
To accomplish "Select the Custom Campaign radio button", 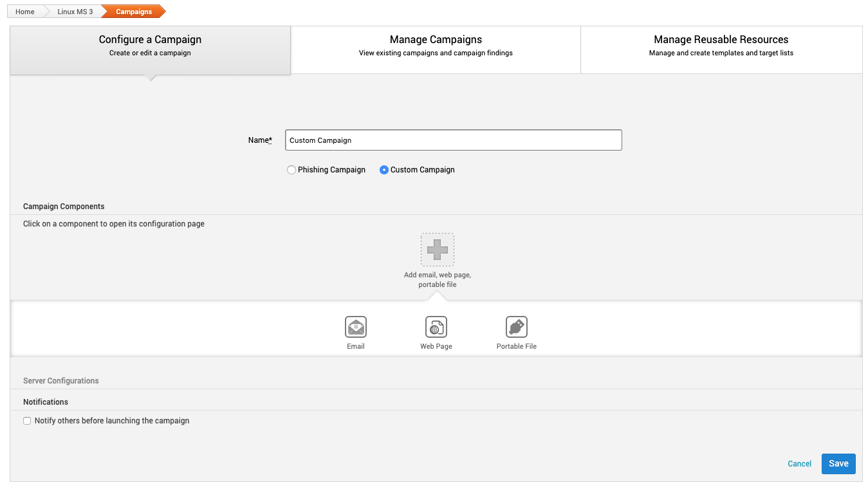I will (x=384, y=170).
